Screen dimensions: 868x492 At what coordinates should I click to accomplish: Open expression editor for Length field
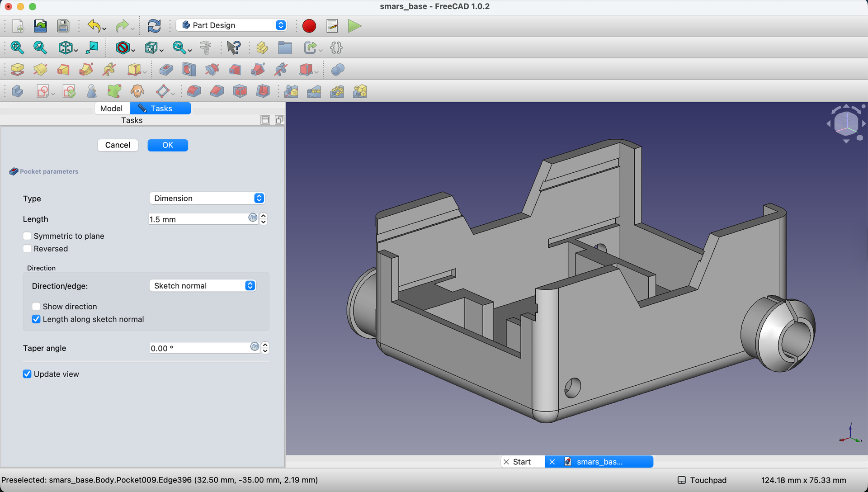253,218
